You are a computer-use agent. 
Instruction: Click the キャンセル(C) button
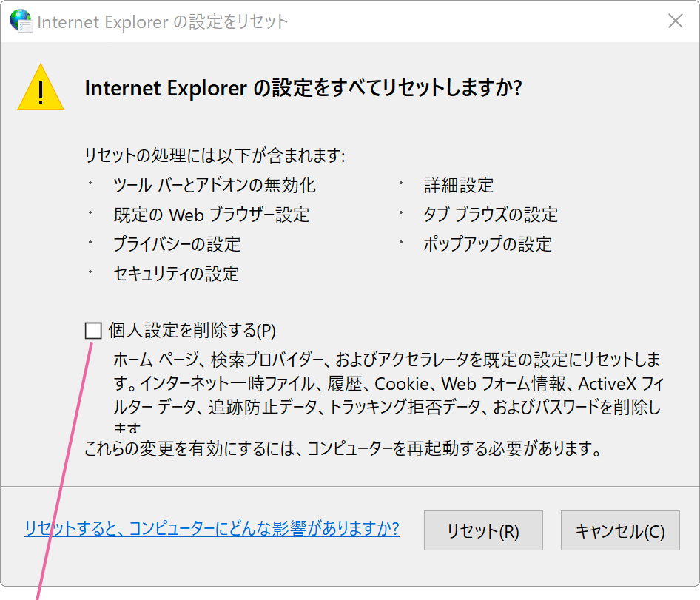point(620,530)
